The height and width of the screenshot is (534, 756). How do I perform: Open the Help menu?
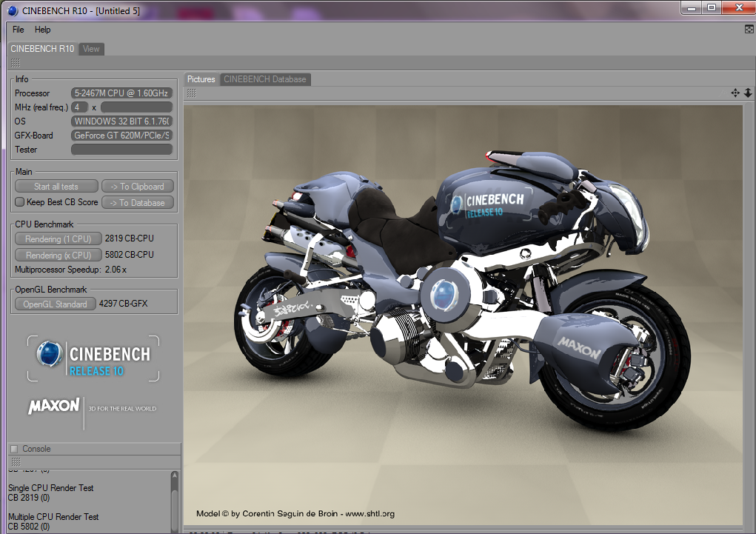(42, 30)
